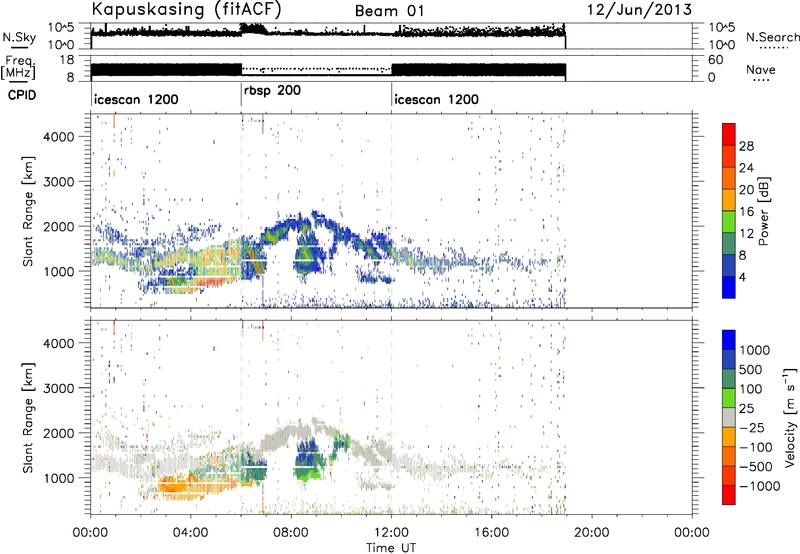Click the noise burst near 06:30 in N.Sky panel

tap(254, 29)
